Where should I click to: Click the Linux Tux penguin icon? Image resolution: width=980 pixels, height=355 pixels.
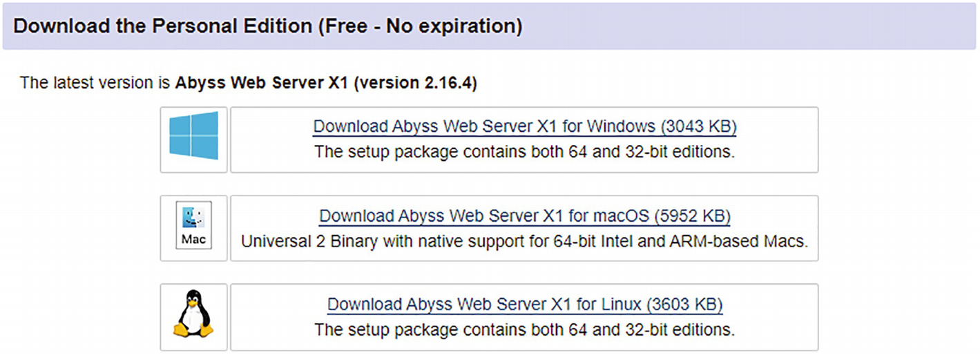click(193, 314)
